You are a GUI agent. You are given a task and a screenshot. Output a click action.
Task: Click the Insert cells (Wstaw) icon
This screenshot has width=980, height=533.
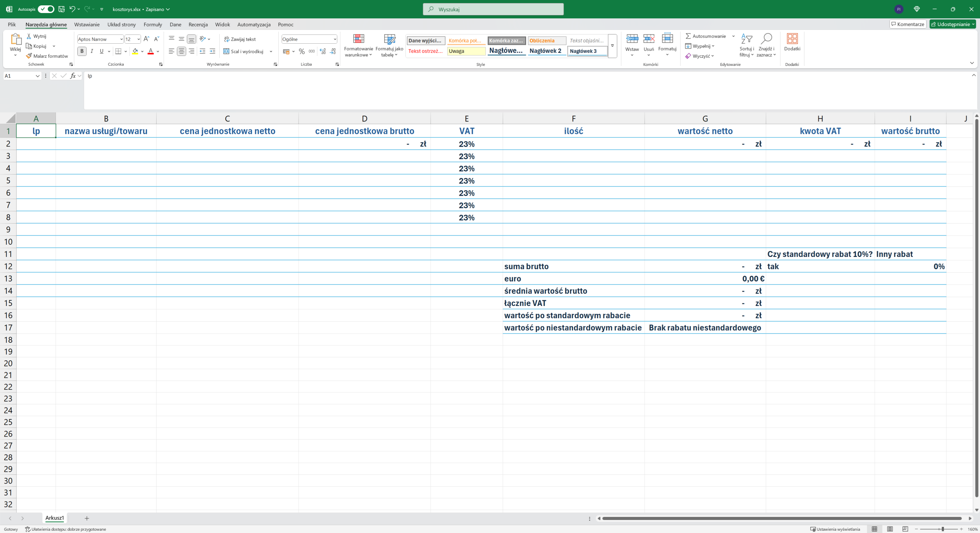(x=632, y=39)
